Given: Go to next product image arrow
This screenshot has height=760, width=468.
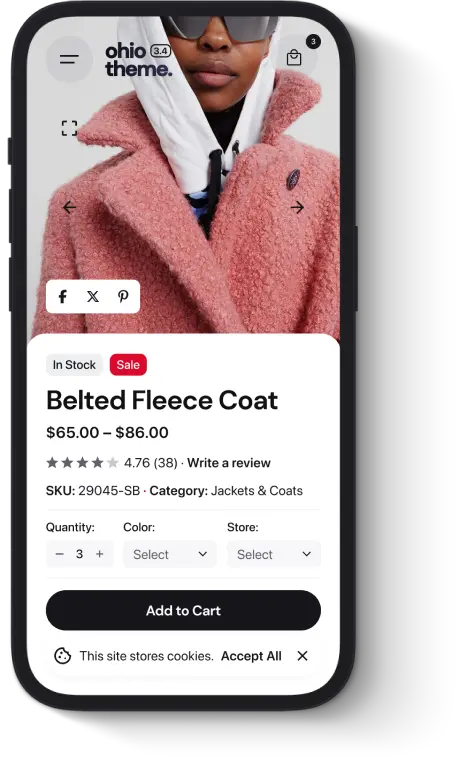Looking at the screenshot, I should click(297, 207).
